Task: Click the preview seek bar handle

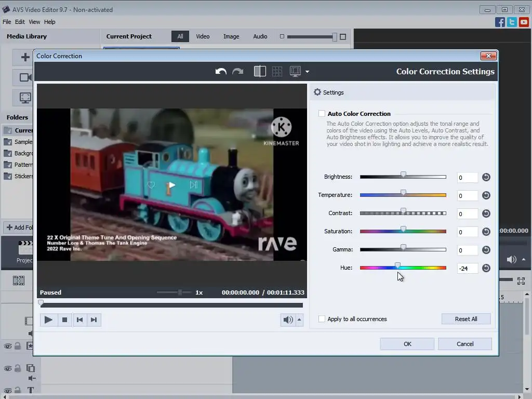Action: (x=41, y=303)
